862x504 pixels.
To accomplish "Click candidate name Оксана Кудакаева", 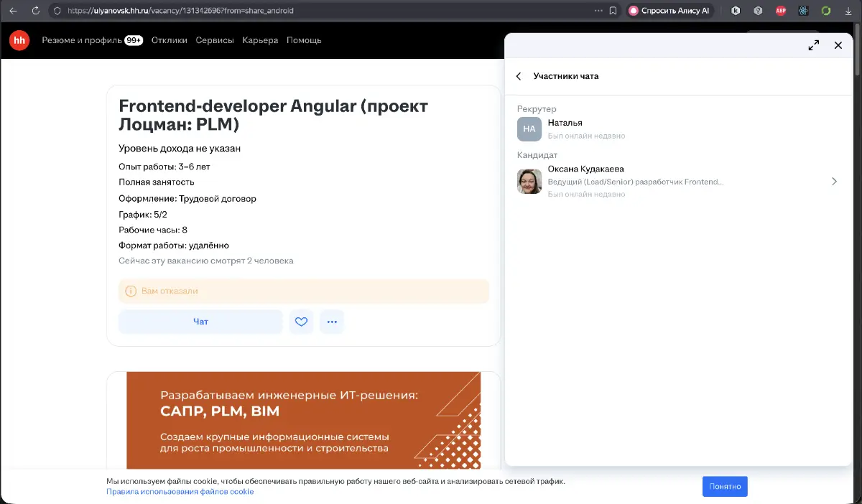I will coord(585,169).
